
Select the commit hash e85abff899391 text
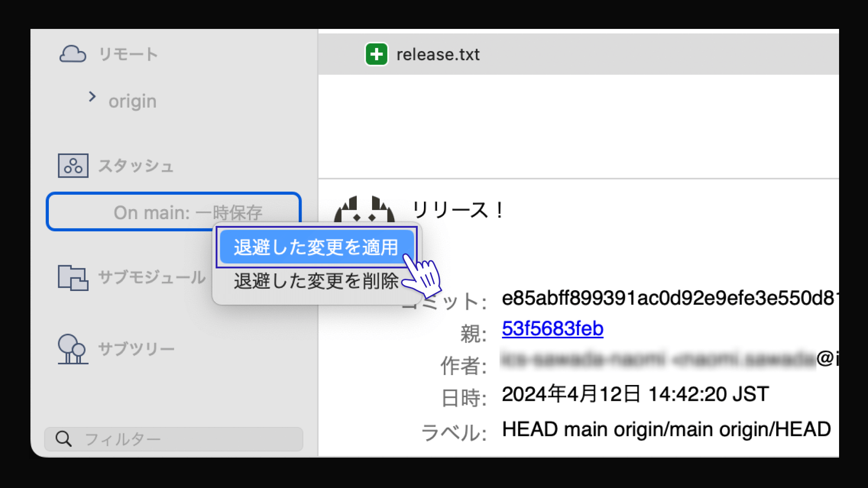pyautogui.click(x=670, y=298)
